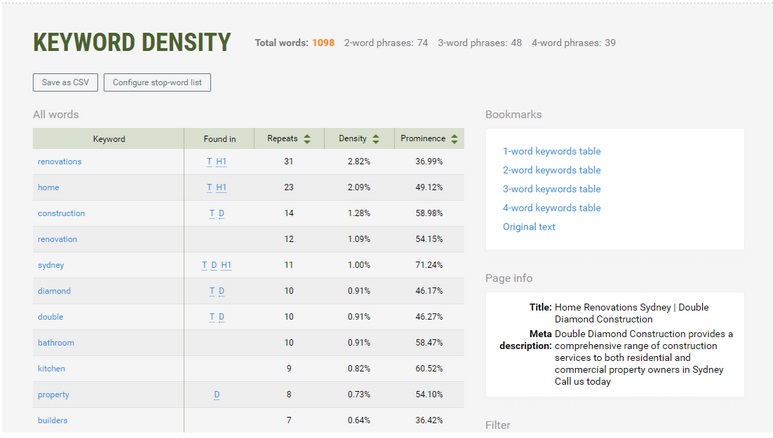773x438 pixels.
Task: Jump to Original text bookmark
Action: pyautogui.click(x=529, y=227)
